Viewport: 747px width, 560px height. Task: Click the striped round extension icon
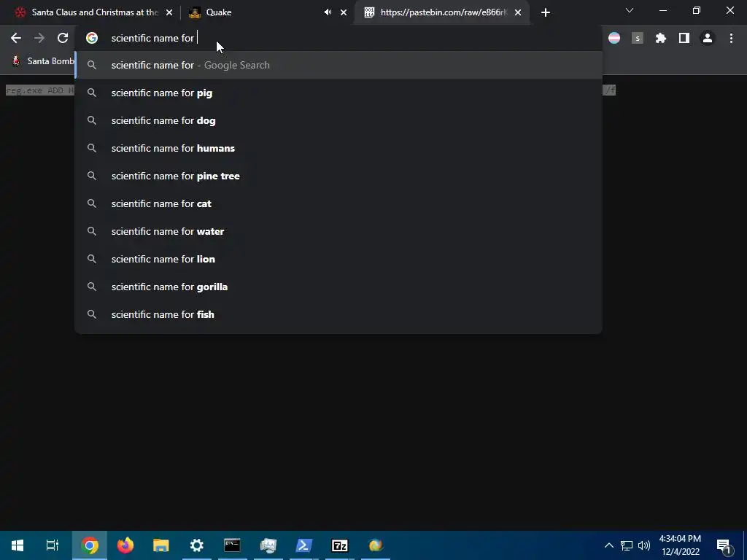click(614, 38)
